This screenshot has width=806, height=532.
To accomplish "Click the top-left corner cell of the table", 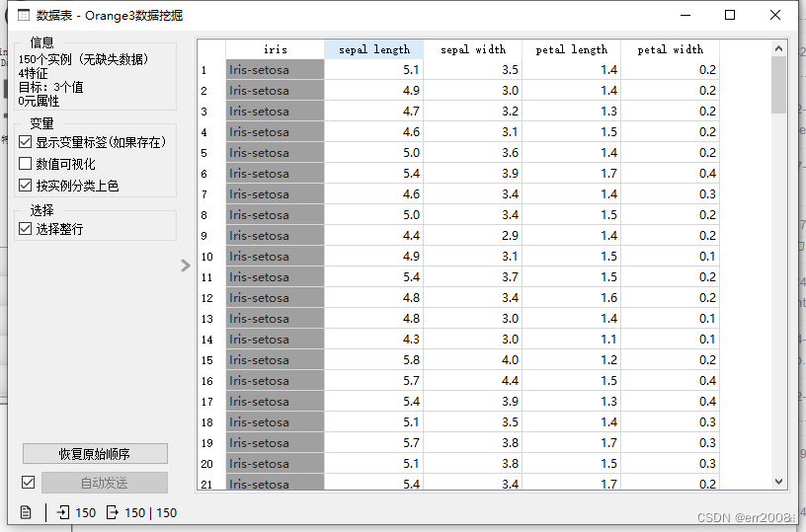I will 211,49.
